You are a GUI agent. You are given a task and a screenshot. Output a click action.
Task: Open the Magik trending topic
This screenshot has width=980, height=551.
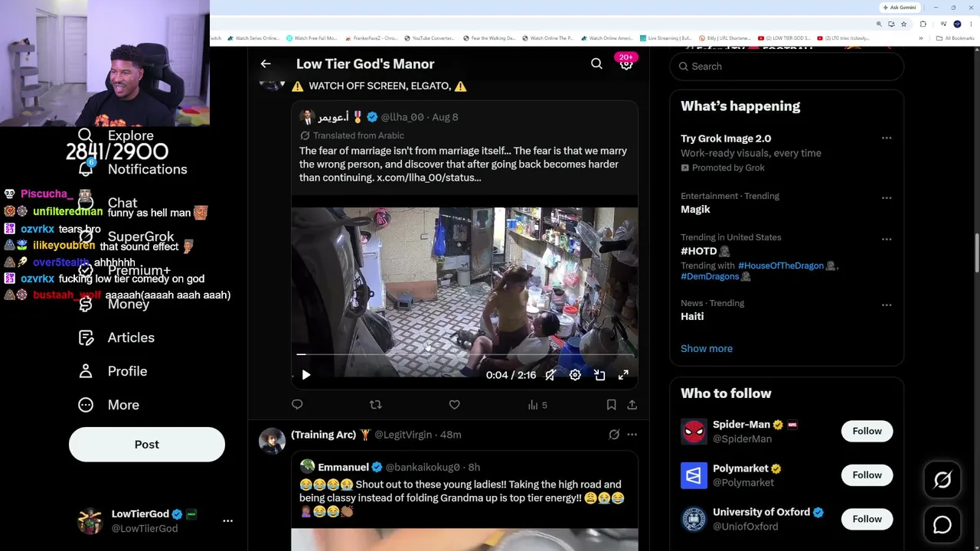(695, 210)
